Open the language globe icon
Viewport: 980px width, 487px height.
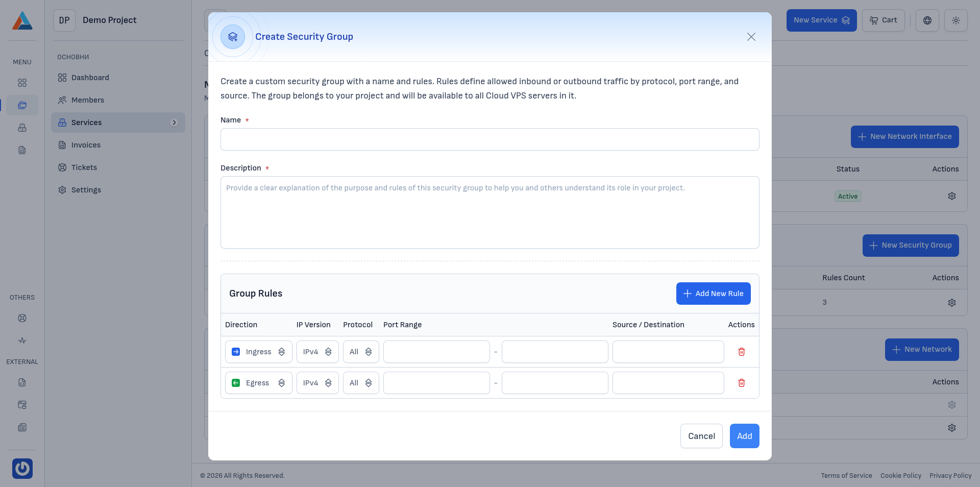click(x=927, y=20)
